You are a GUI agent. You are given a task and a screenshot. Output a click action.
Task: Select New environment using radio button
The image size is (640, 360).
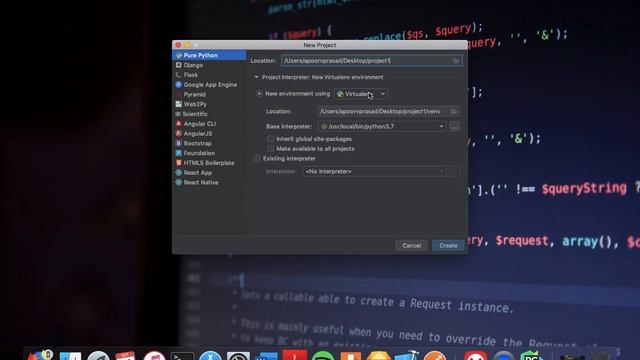[259, 94]
